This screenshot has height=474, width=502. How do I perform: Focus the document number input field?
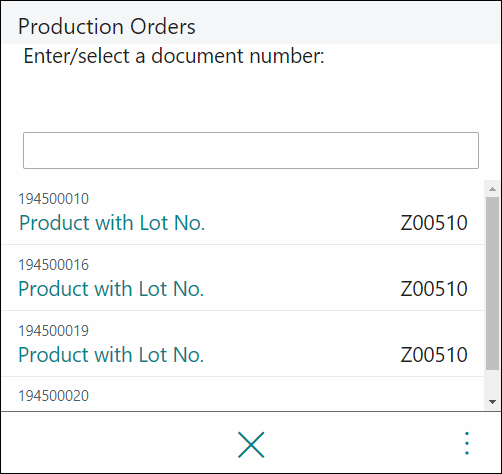click(x=251, y=150)
